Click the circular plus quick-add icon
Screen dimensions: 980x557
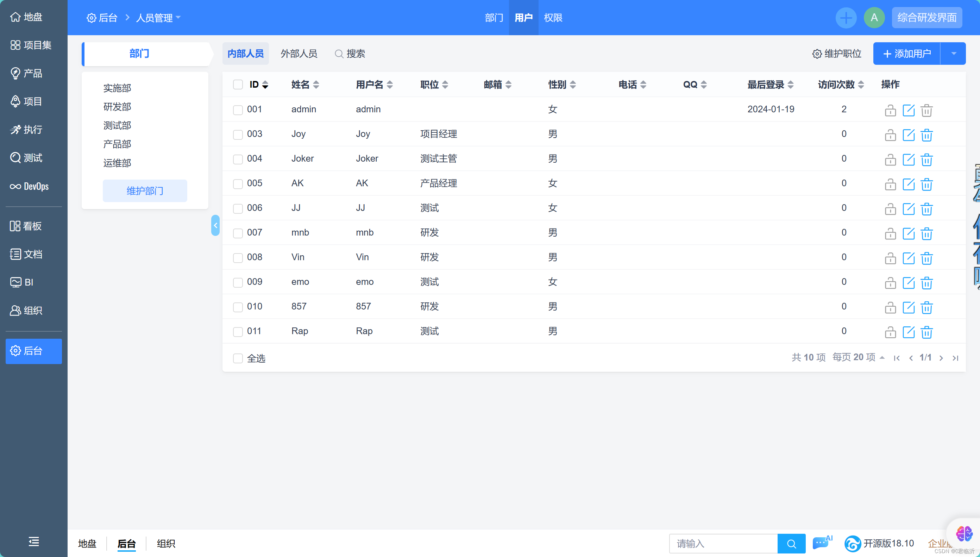point(846,18)
